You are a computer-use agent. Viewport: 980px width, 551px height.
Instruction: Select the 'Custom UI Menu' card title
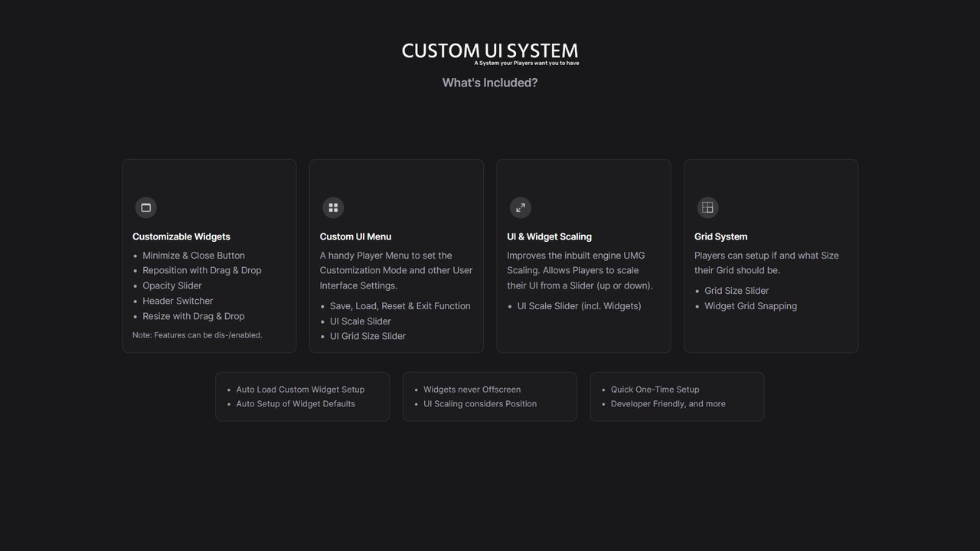[355, 236]
